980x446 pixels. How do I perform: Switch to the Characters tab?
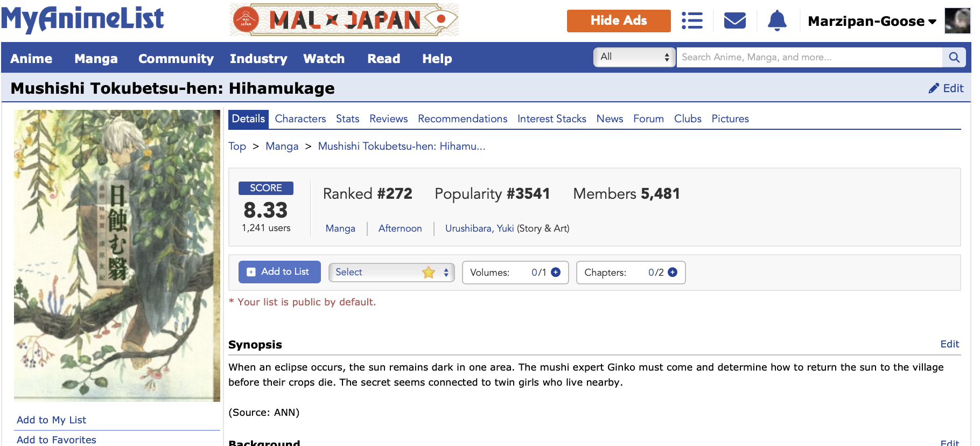300,119
